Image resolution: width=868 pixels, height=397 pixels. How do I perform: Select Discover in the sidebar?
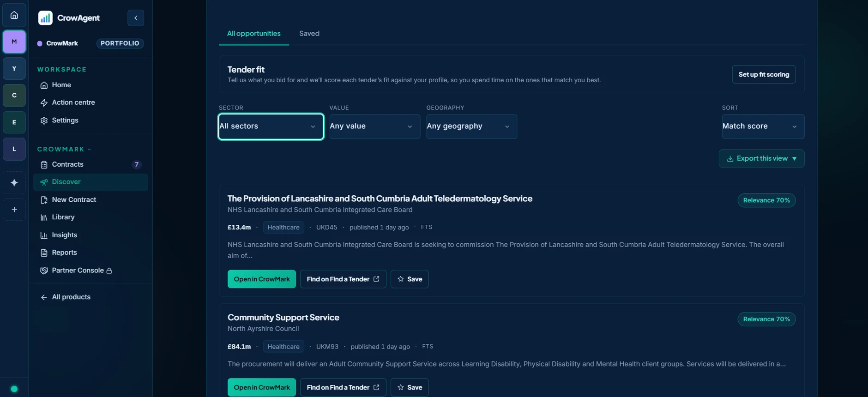(90, 182)
